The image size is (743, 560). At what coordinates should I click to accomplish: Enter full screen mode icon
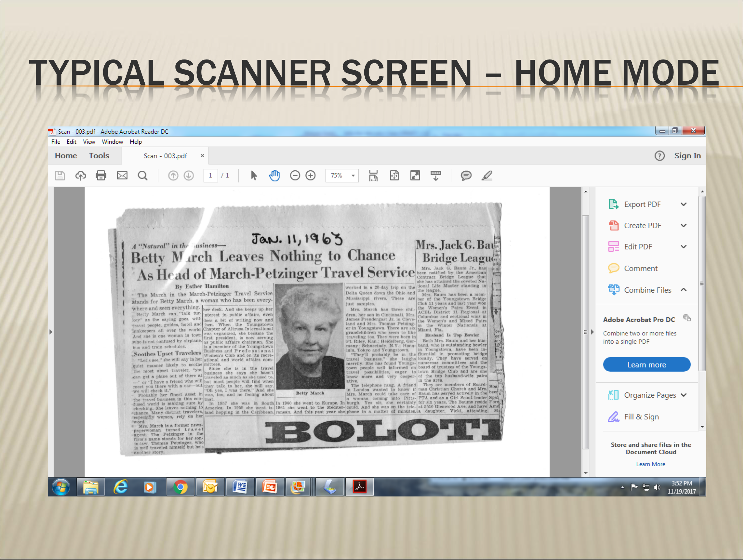pos(415,176)
